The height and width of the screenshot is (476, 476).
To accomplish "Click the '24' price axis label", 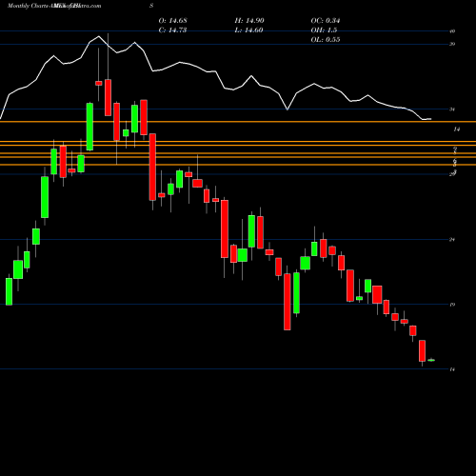I will (x=452, y=239).
